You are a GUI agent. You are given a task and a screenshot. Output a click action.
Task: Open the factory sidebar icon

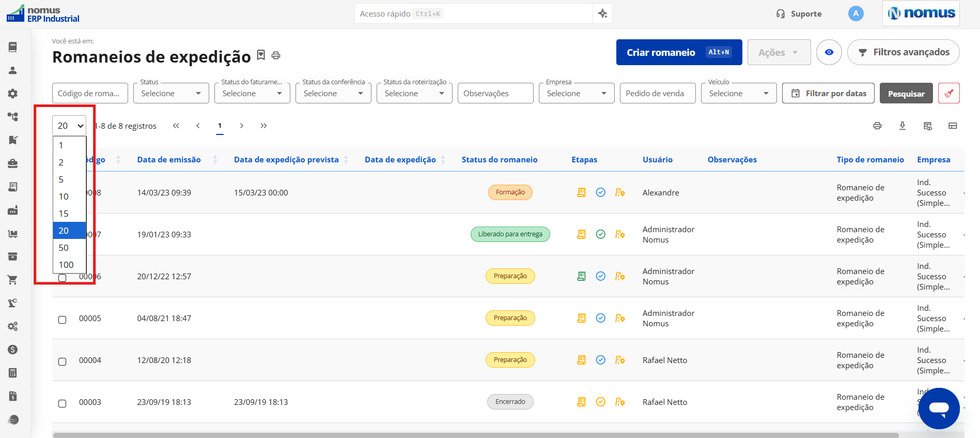13,210
